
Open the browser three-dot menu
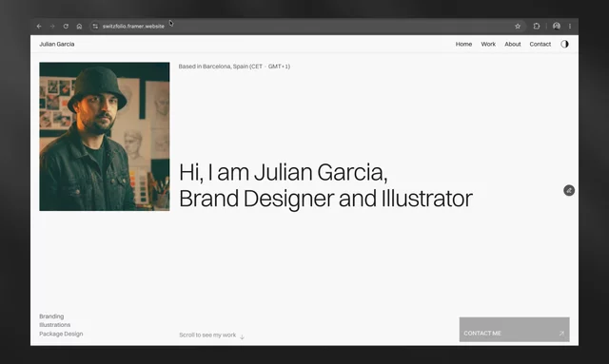(x=570, y=26)
